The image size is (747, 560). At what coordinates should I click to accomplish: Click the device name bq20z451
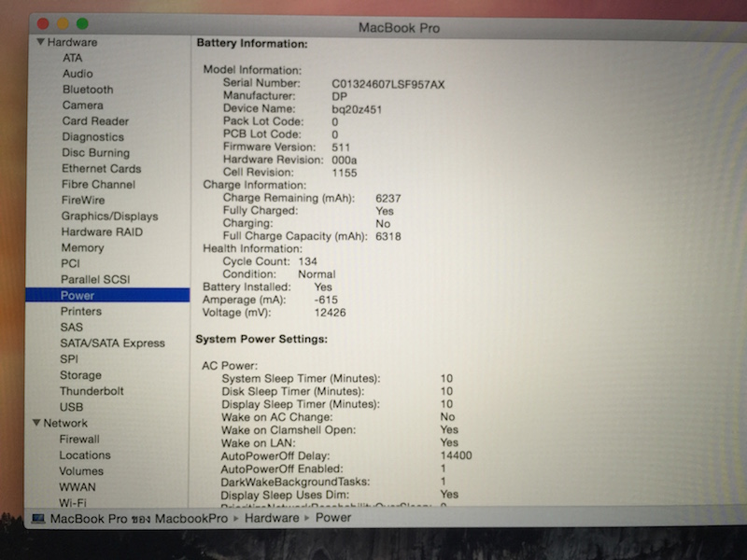357,109
